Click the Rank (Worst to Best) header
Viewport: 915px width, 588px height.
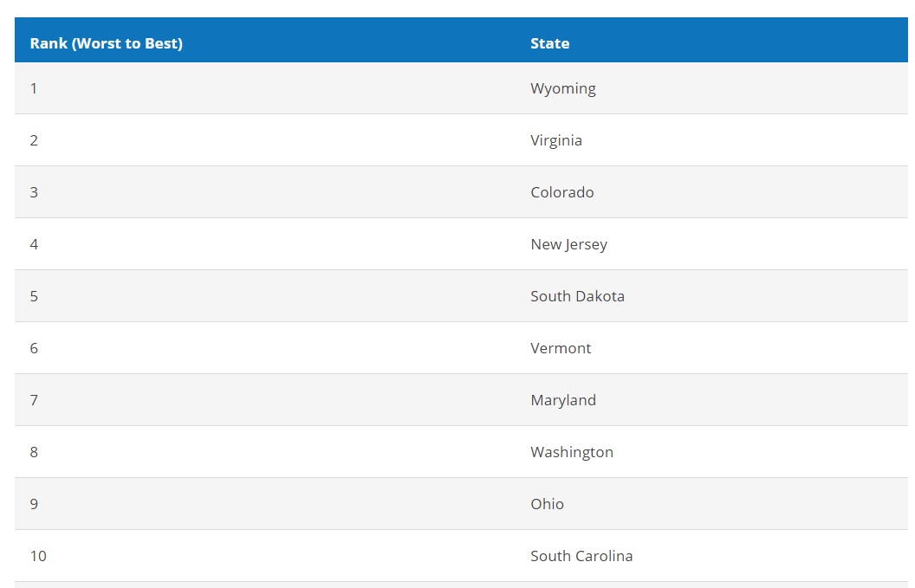pyautogui.click(x=107, y=44)
